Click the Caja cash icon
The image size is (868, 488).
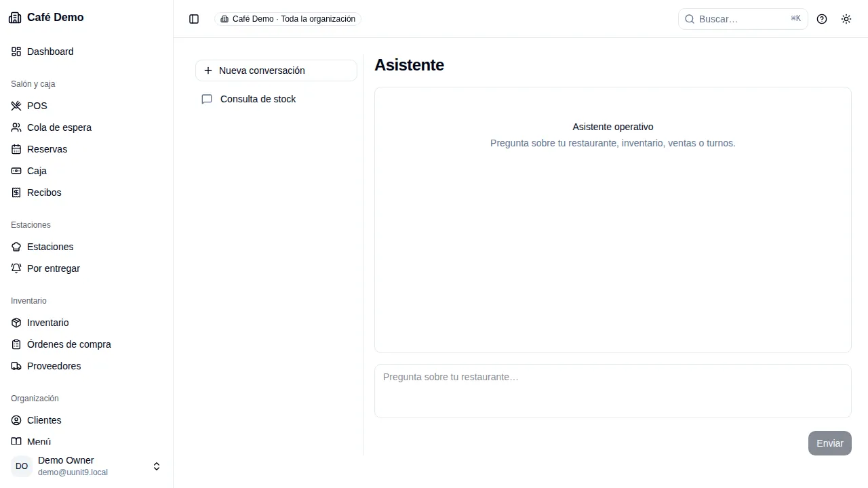tap(16, 171)
